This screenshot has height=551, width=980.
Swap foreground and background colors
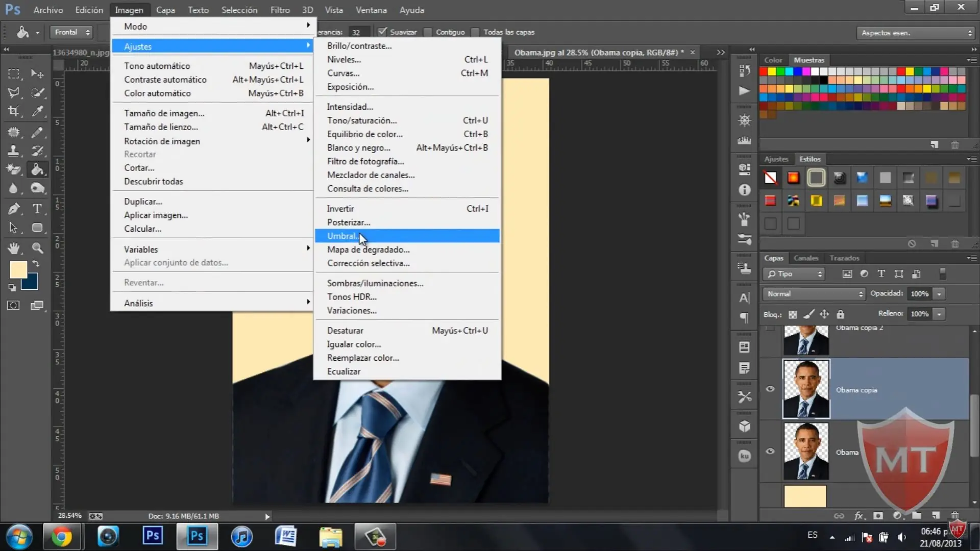(x=36, y=263)
